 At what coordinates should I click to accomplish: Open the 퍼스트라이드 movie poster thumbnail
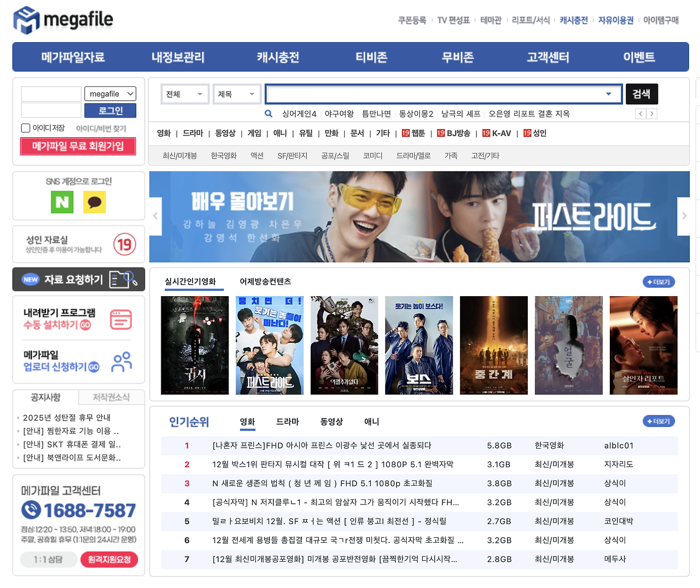(270, 345)
